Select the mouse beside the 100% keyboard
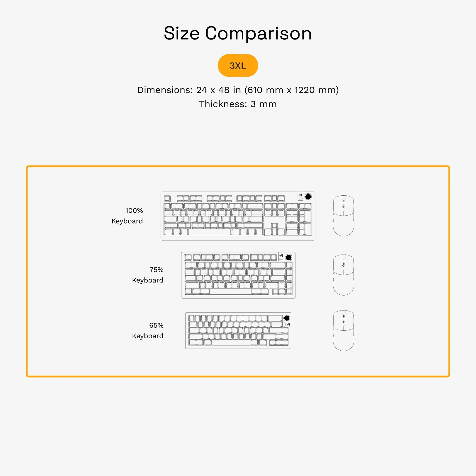The height and width of the screenshot is (476, 476). coord(344,216)
